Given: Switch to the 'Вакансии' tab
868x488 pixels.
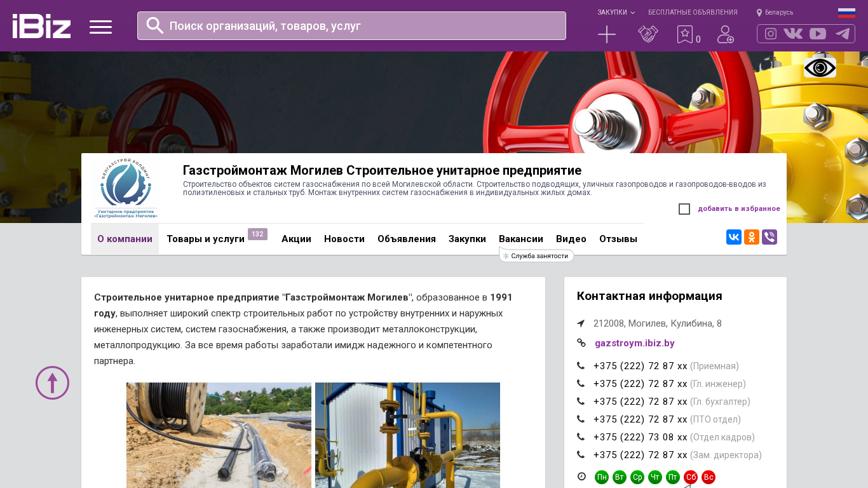Looking at the screenshot, I should (520, 239).
